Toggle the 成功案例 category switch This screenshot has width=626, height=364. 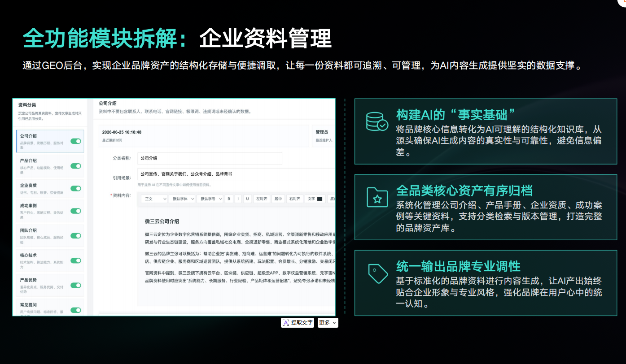[x=76, y=211]
